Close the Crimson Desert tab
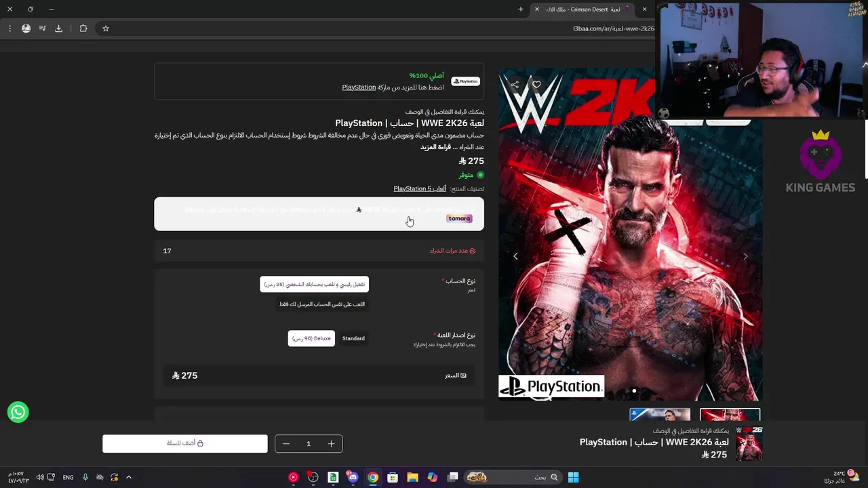The height and width of the screenshot is (488, 868). pyautogui.click(x=537, y=9)
